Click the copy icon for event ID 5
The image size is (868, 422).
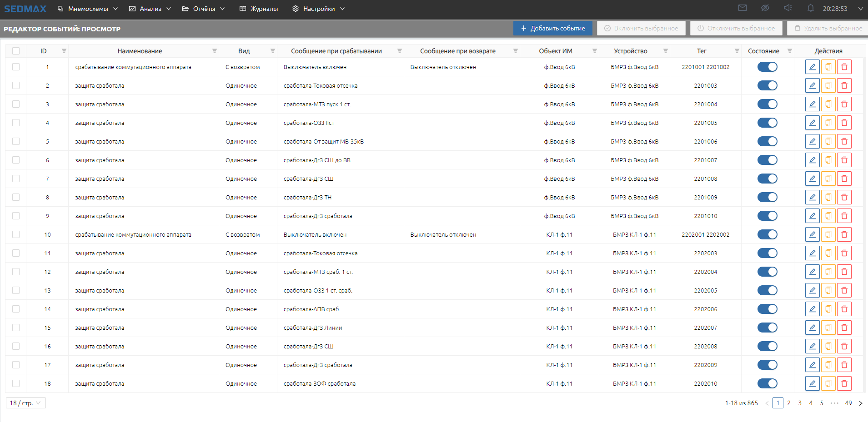(828, 142)
